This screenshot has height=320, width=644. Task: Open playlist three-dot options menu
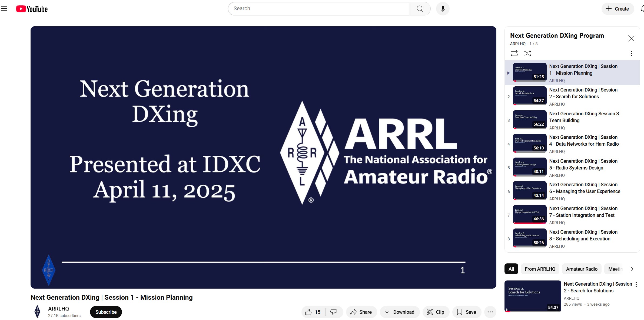tap(631, 53)
